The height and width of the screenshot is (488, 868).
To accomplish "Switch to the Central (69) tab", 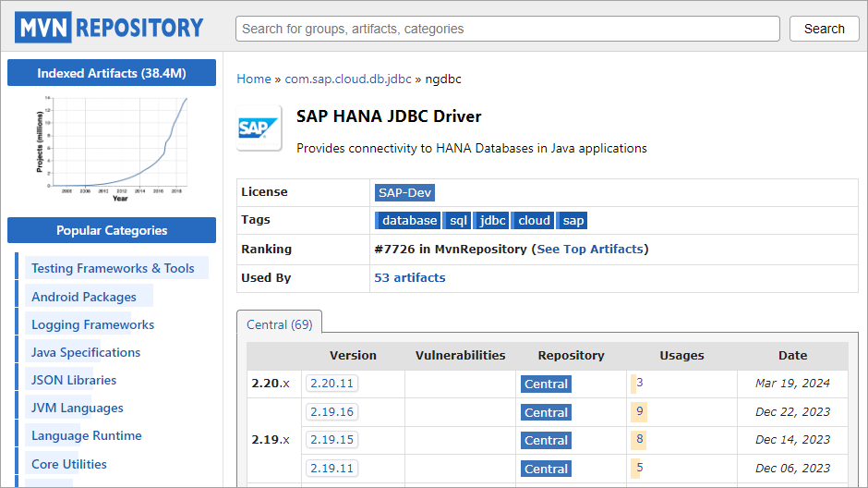I will tap(280, 324).
